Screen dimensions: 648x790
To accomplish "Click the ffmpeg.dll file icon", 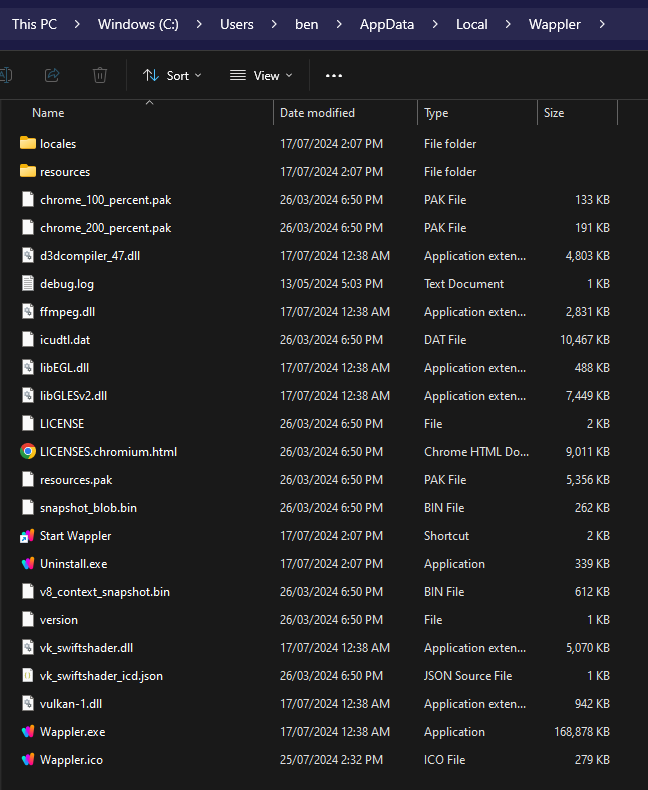I will tap(28, 311).
